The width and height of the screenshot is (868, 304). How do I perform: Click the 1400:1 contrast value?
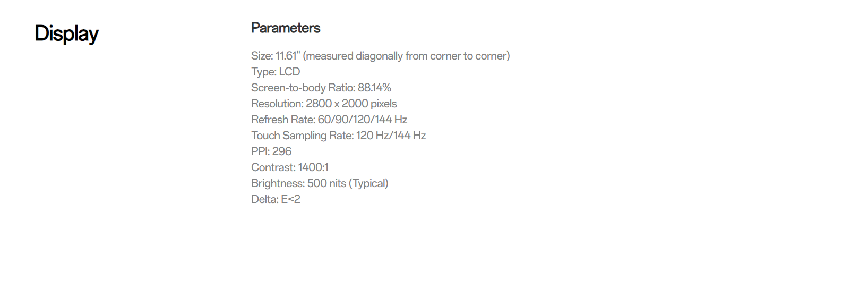[313, 167]
